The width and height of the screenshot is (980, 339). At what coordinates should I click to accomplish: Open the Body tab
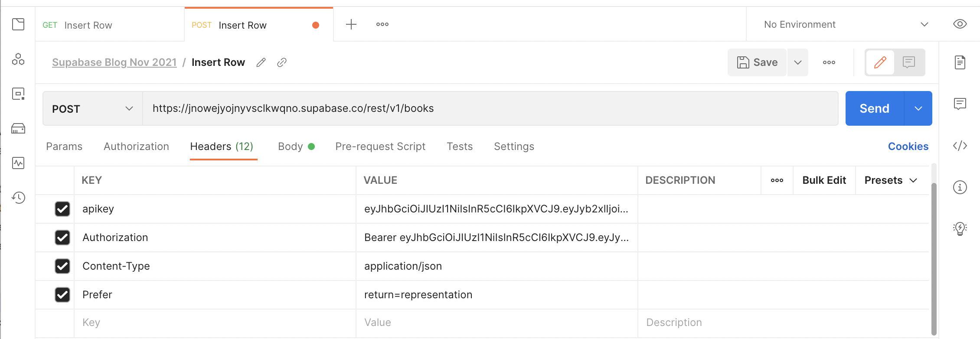pyautogui.click(x=296, y=147)
